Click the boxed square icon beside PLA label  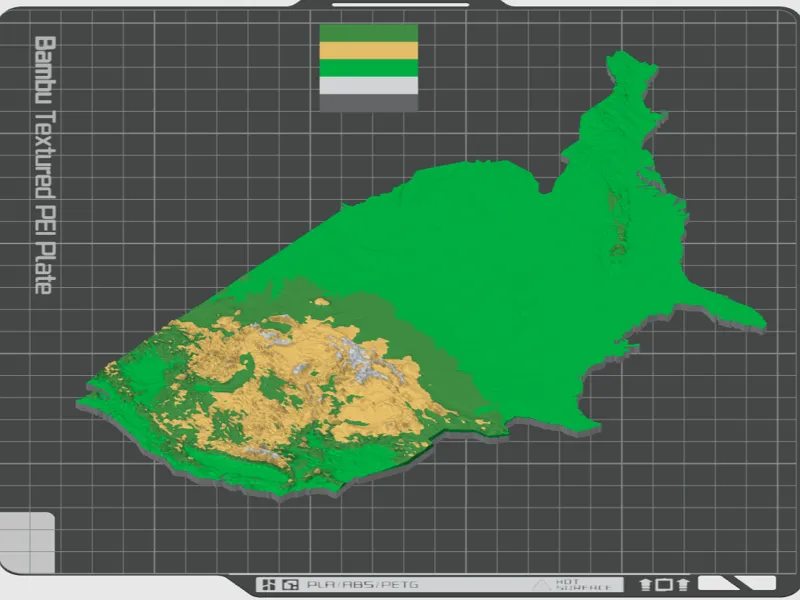(291, 585)
